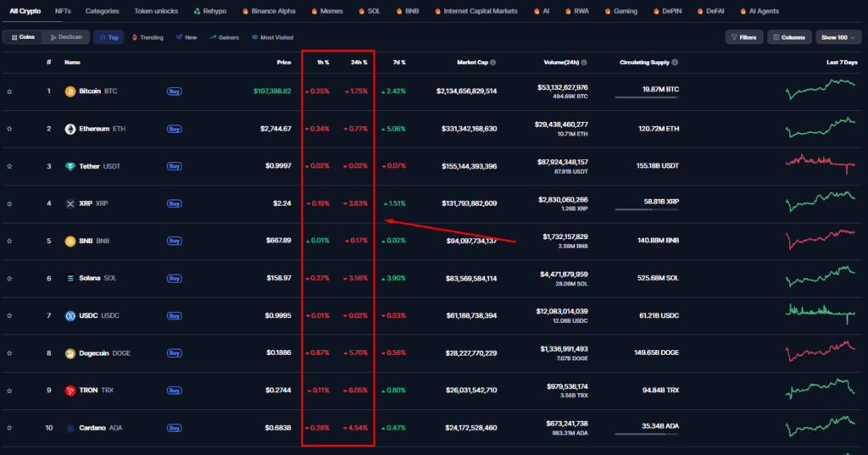Click Buy button for Solana
This screenshot has width=868, height=455.
pos(175,279)
